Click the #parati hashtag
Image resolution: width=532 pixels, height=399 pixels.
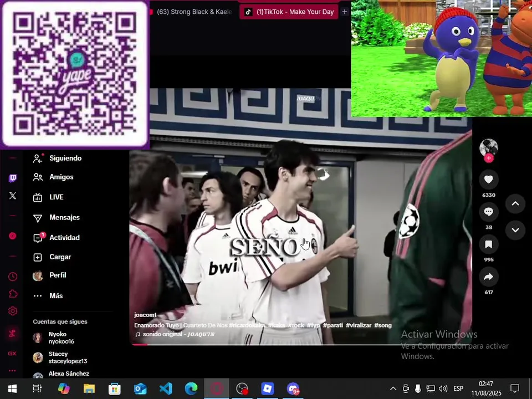tap(333, 325)
